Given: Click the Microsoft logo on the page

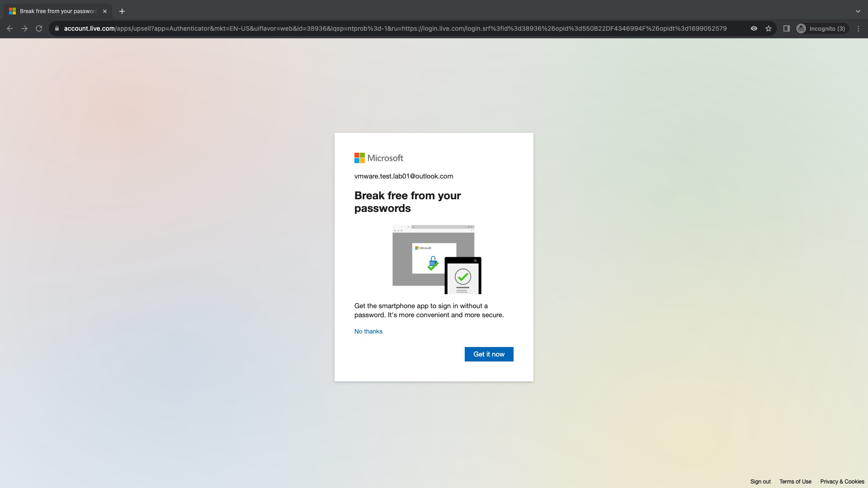Looking at the screenshot, I should [x=378, y=158].
